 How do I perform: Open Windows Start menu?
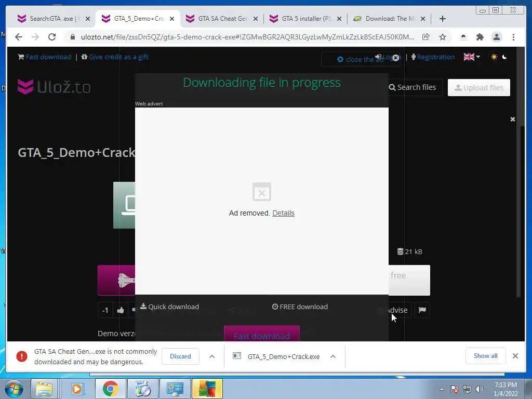(x=14, y=389)
